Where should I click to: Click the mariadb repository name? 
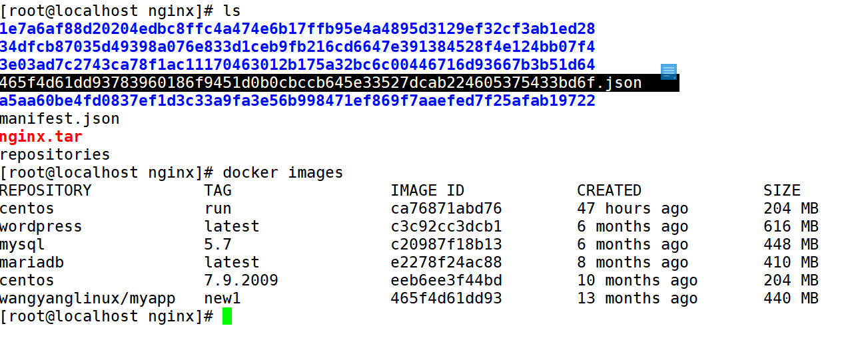[x=32, y=262]
